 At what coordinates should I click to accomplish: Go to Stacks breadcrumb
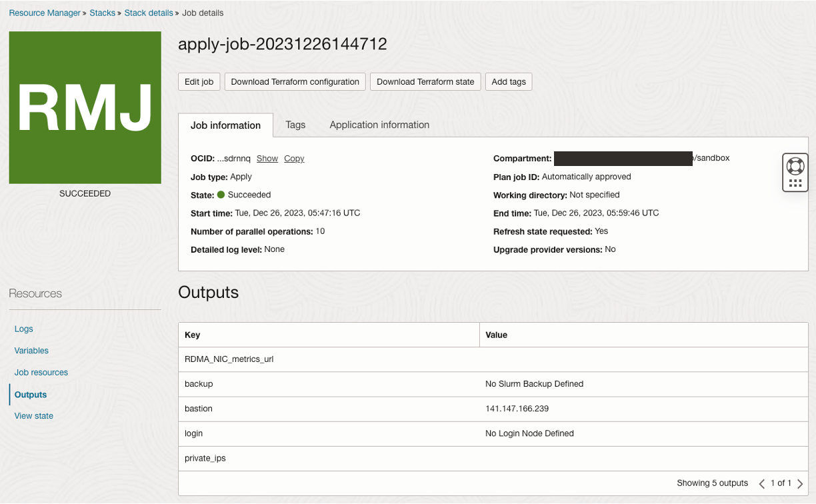coord(103,13)
